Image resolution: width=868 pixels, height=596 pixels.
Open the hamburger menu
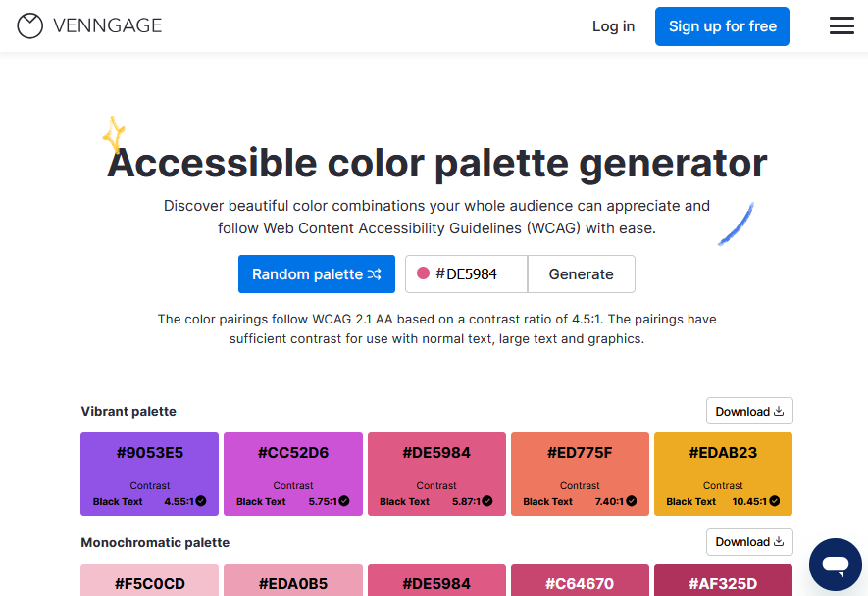coord(842,25)
